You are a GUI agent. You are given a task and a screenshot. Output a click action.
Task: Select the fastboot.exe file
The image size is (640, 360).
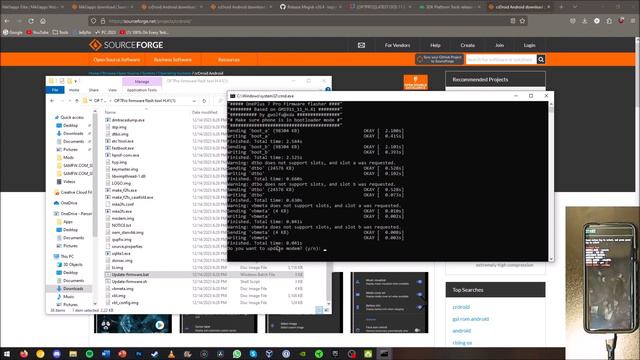pyautogui.click(x=122, y=148)
